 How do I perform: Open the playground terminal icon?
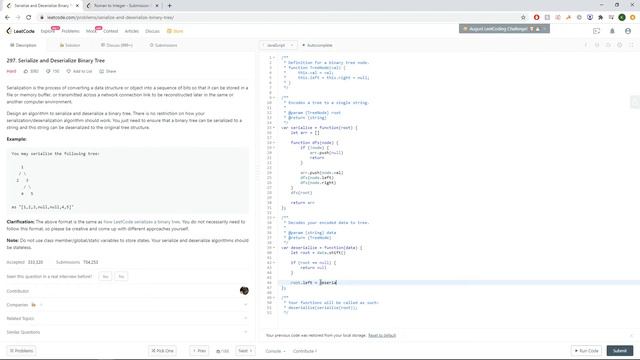point(596,31)
